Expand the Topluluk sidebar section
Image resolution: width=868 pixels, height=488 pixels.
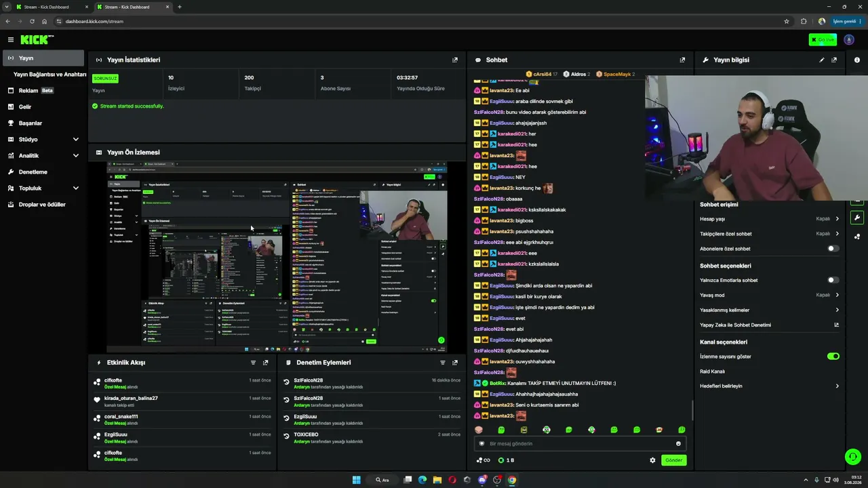pyautogui.click(x=44, y=188)
